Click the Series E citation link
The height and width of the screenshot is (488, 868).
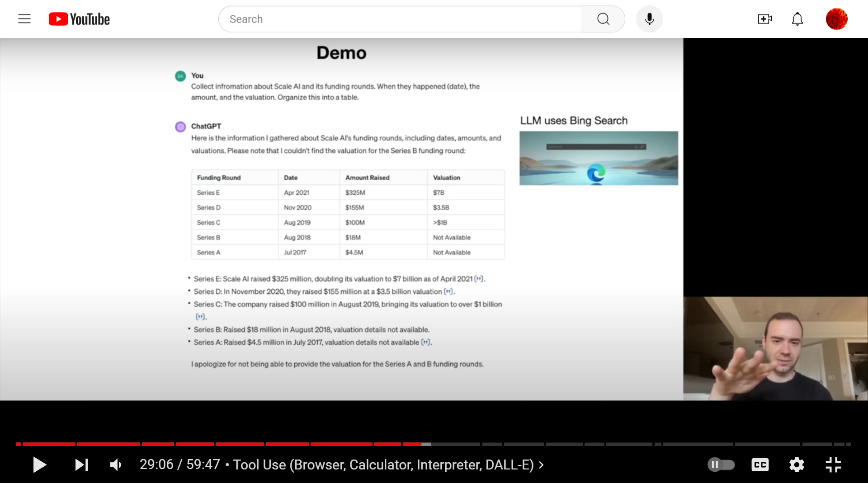(479, 279)
